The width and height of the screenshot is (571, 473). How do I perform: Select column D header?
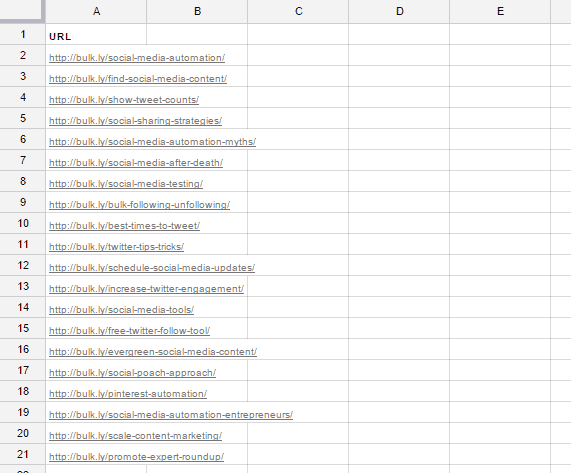tap(399, 11)
